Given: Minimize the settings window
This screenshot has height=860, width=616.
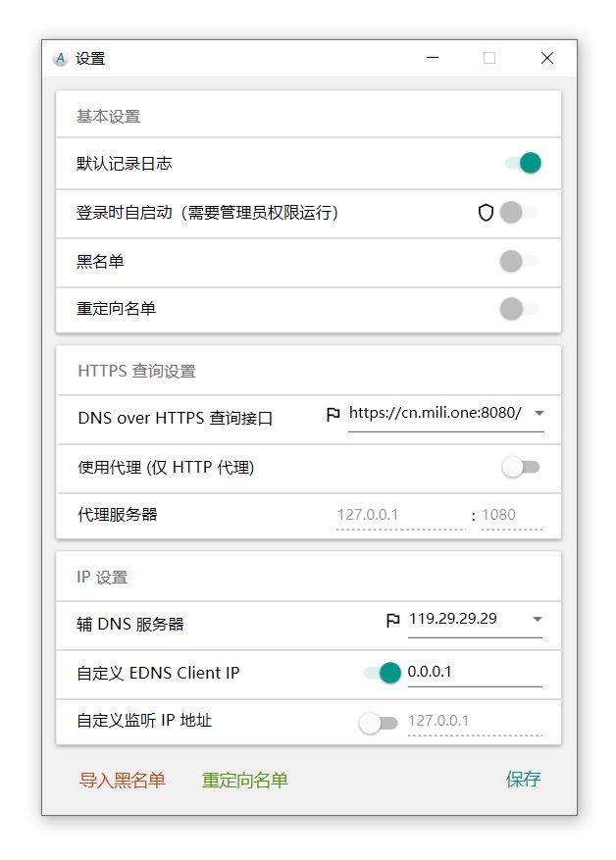Looking at the screenshot, I should [433, 59].
